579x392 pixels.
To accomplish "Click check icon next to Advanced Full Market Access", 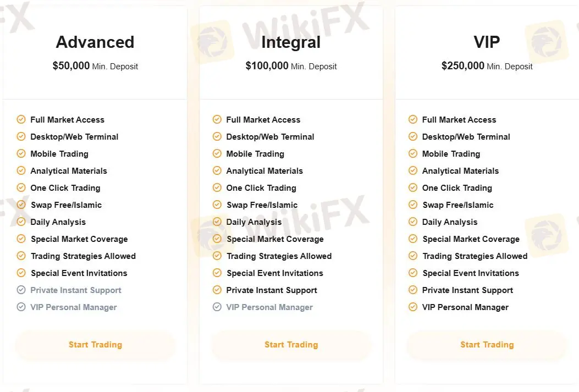I will tap(21, 119).
